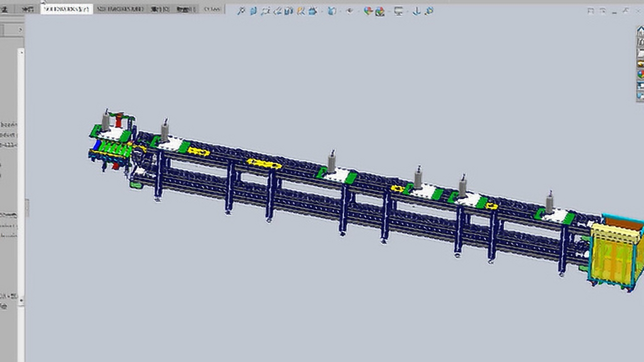644x362 pixels.
Task: Open View Settings monitor icon
Action: tap(398, 11)
